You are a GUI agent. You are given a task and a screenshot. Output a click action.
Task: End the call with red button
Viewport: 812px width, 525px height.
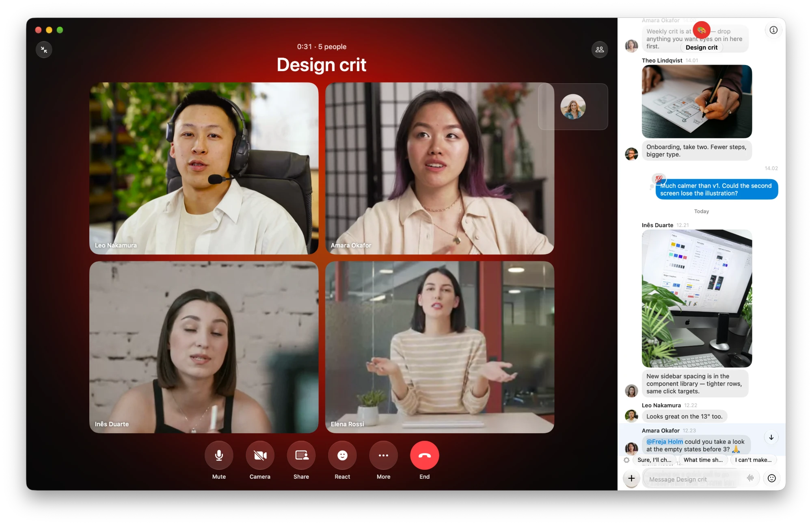coord(425,455)
